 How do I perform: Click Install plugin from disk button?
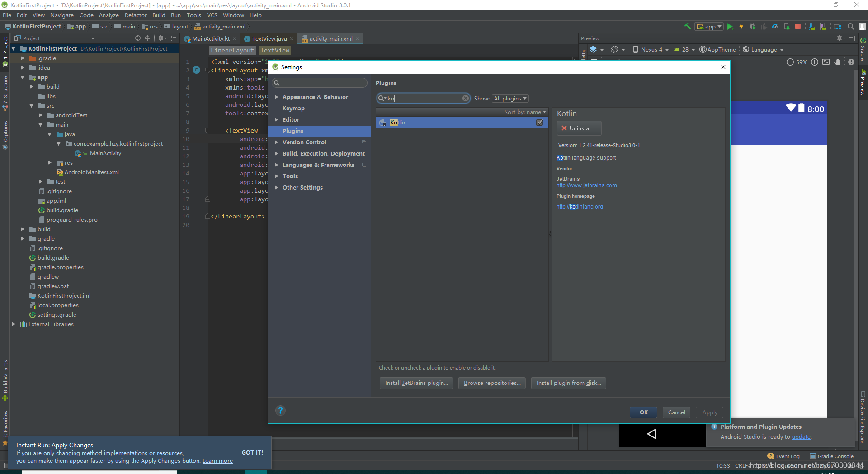(569, 383)
